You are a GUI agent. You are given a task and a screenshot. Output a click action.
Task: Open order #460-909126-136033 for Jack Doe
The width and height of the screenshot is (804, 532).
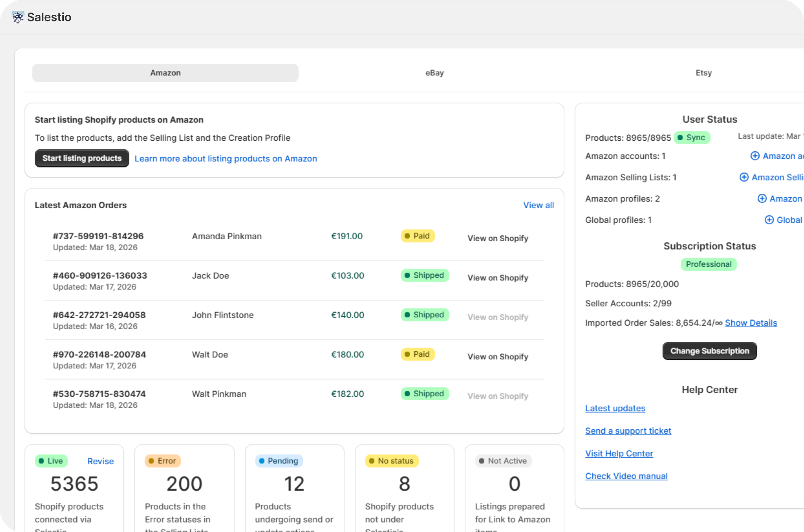pos(100,275)
